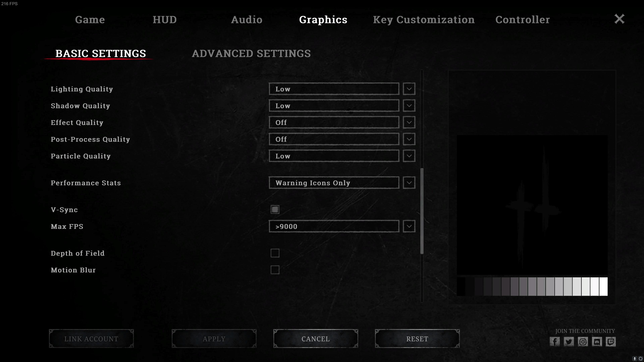
Task: Click the settings list scrollbar thumb
Action: coord(422,211)
